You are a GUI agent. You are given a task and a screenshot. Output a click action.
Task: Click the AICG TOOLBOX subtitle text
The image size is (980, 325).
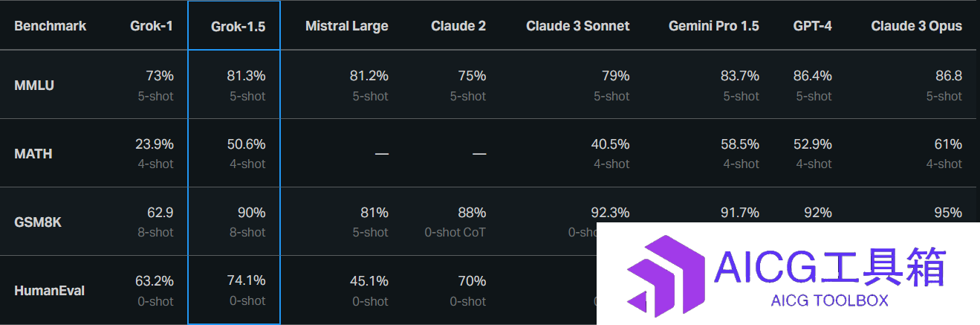tap(830, 301)
